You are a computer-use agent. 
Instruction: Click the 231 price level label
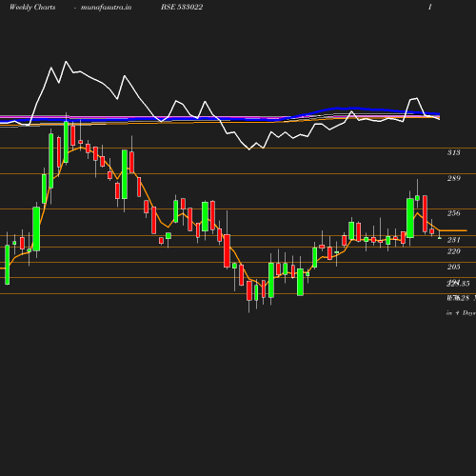pos(454,240)
